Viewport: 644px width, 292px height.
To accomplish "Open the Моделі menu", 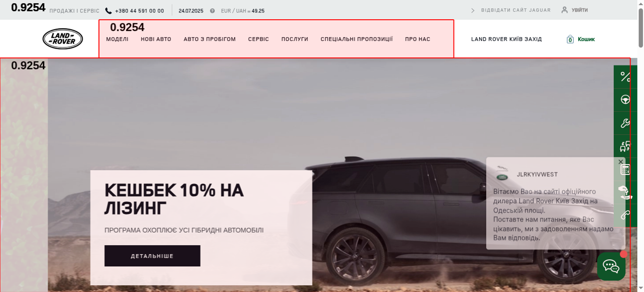I will coord(117,39).
